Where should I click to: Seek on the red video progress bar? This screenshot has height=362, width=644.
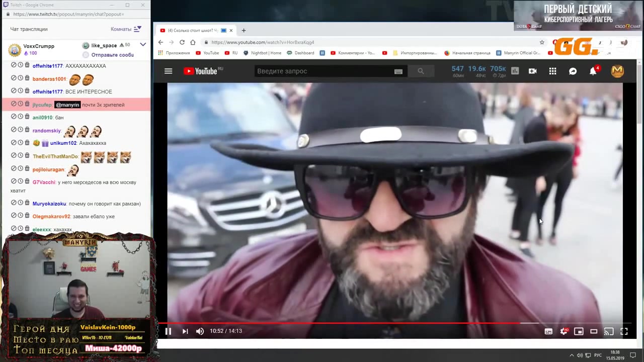point(395,323)
